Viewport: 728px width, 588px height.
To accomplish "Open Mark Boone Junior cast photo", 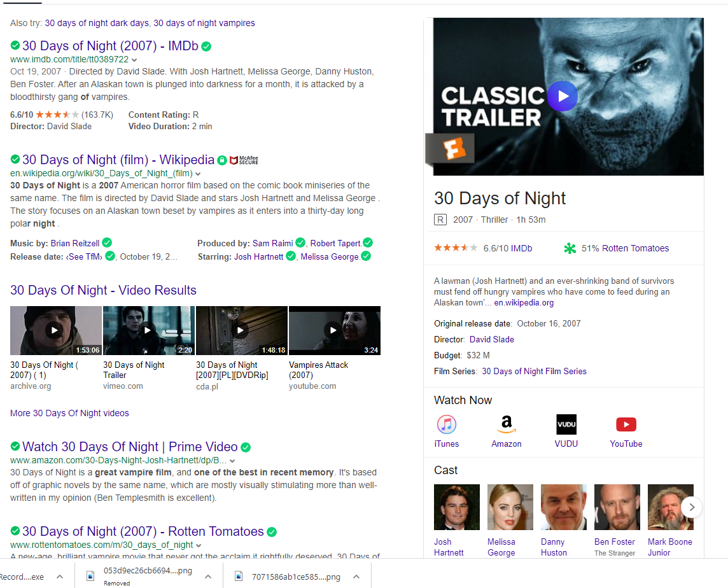I will pos(671,507).
